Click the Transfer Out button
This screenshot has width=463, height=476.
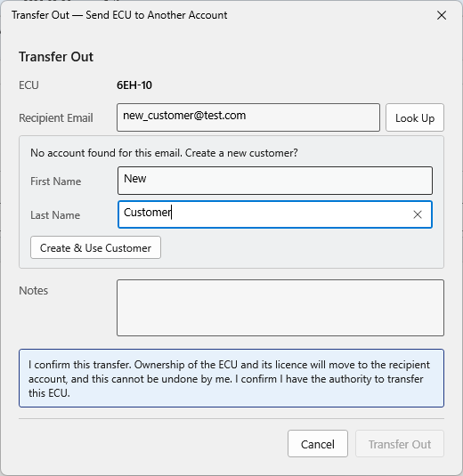[x=400, y=444]
